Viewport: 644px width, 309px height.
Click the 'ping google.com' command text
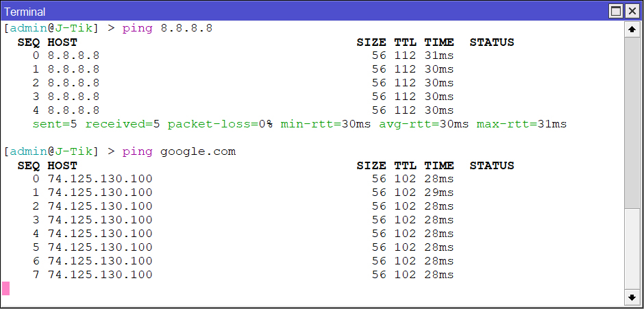coord(179,152)
